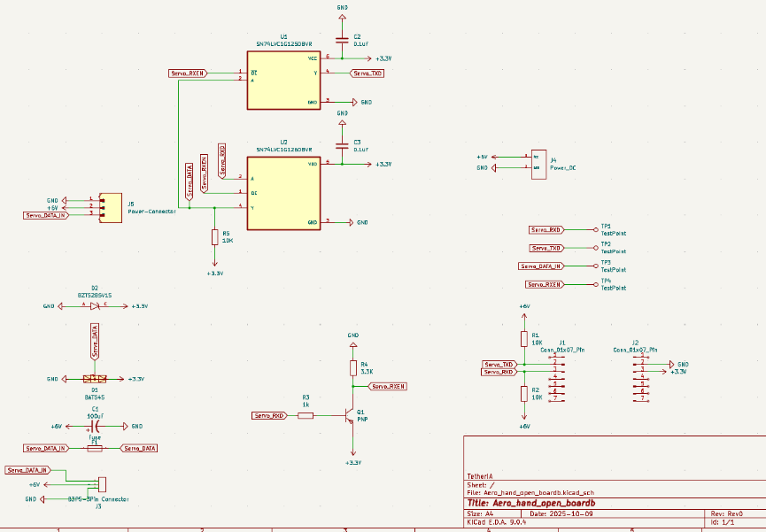
Task: Select the R3 1k resistor symbol
Action: (306, 415)
